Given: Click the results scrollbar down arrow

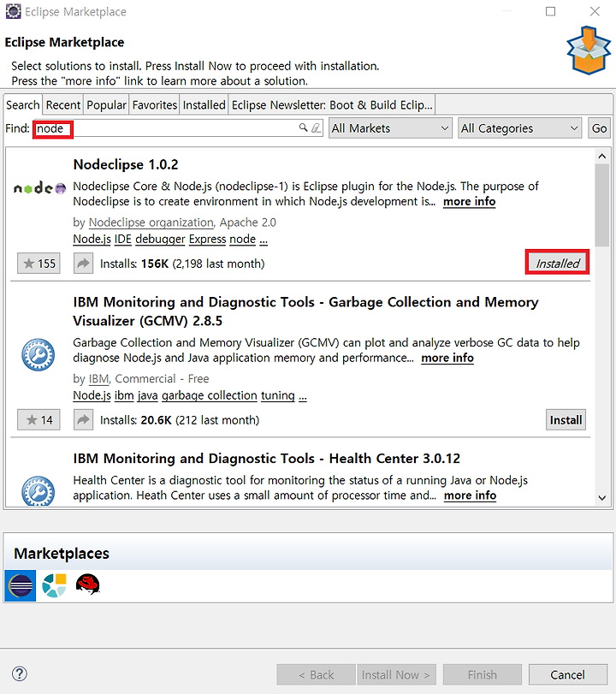Looking at the screenshot, I should click(x=601, y=497).
